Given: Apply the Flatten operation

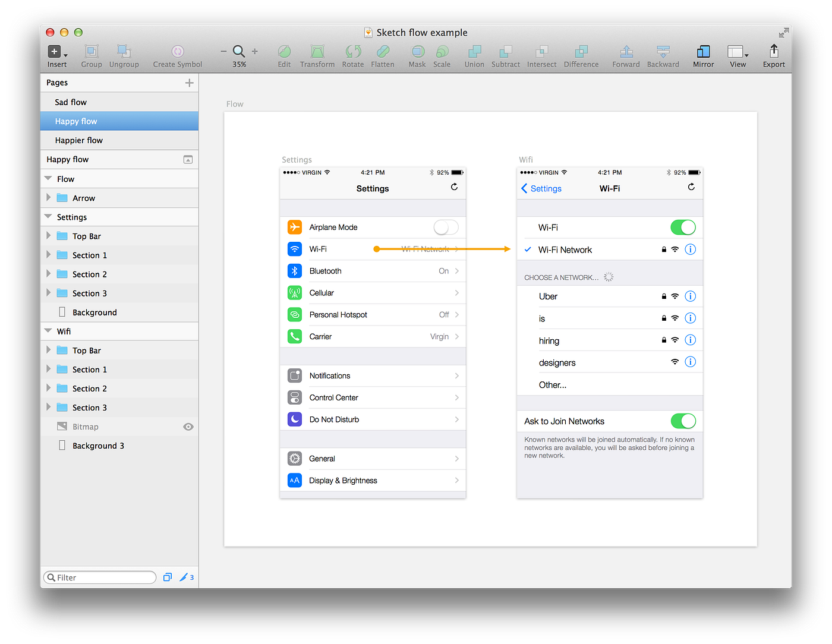Looking at the screenshot, I should pyautogui.click(x=382, y=53).
